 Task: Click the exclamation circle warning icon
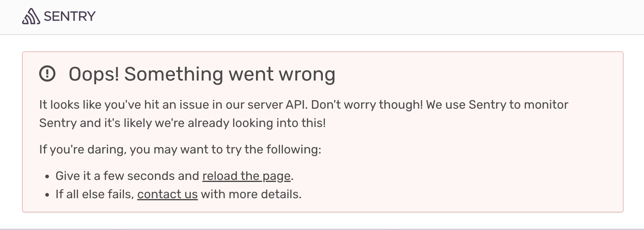47,74
